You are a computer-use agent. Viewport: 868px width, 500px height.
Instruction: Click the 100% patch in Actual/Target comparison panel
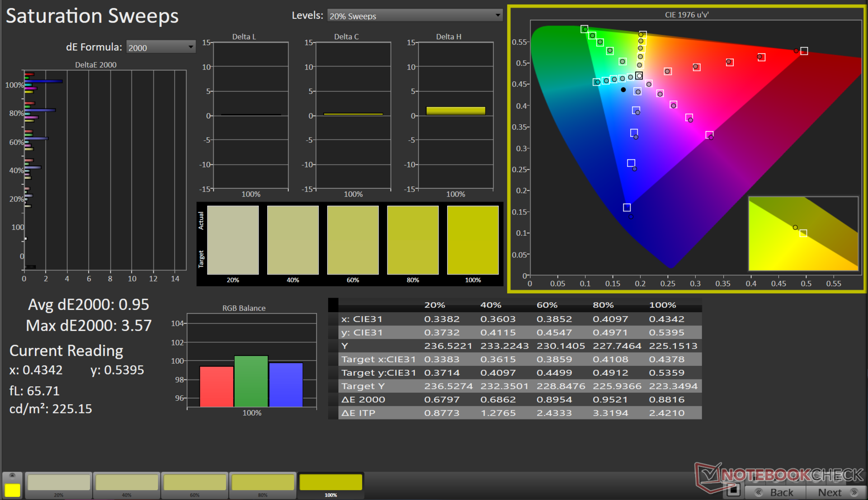(472, 240)
